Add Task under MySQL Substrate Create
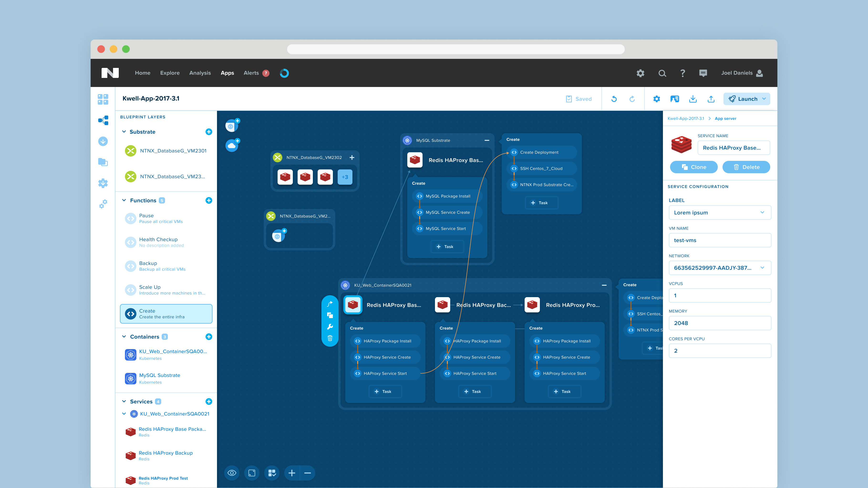Screen dimensions: 868x488 pos(447,247)
